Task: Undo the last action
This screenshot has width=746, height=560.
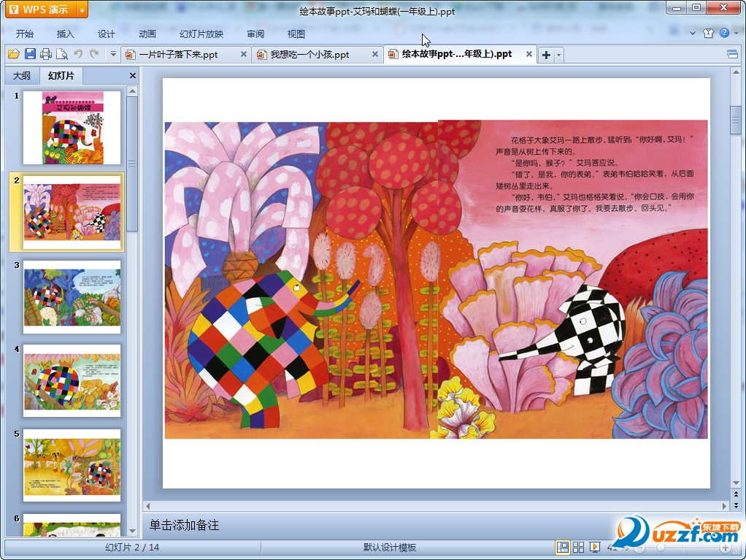Action: click(78, 54)
